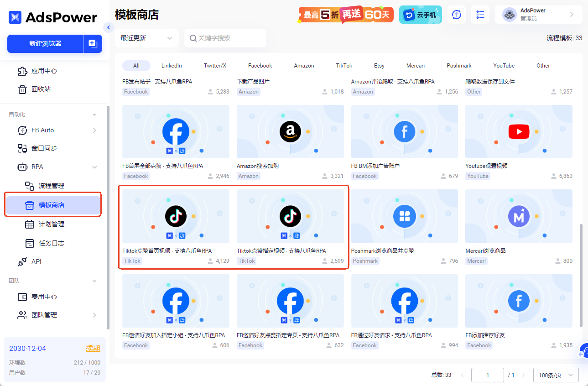This screenshot has width=588, height=386.
Task: Click the template store (模板商店) icon
Action: [x=30, y=205]
